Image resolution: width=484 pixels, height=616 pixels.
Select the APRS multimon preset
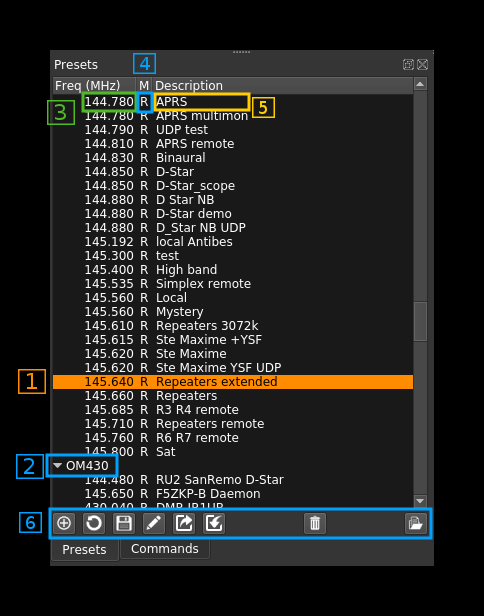pos(233,116)
